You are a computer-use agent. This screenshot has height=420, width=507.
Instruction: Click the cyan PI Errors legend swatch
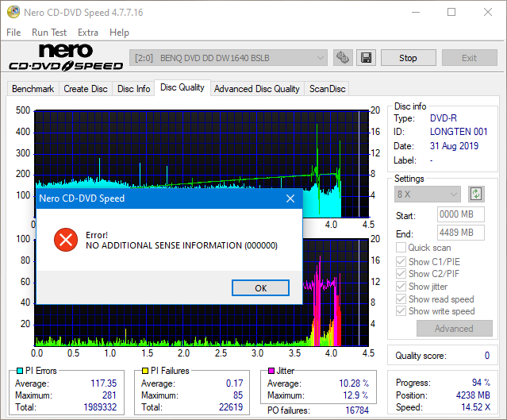coord(20,371)
